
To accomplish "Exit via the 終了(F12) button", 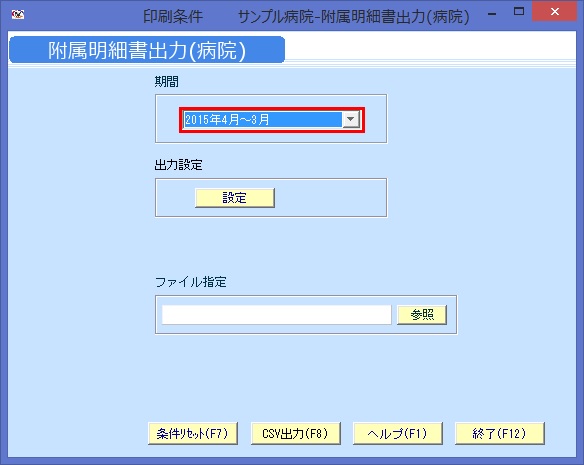I will pos(499,433).
